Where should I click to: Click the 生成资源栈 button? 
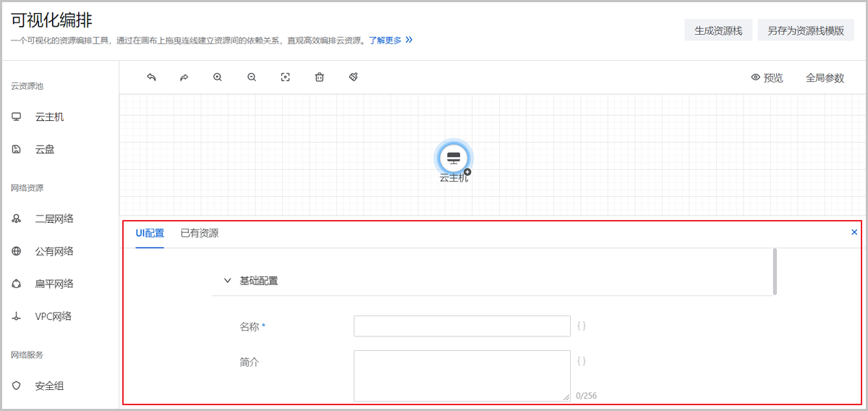coord(718,30)
